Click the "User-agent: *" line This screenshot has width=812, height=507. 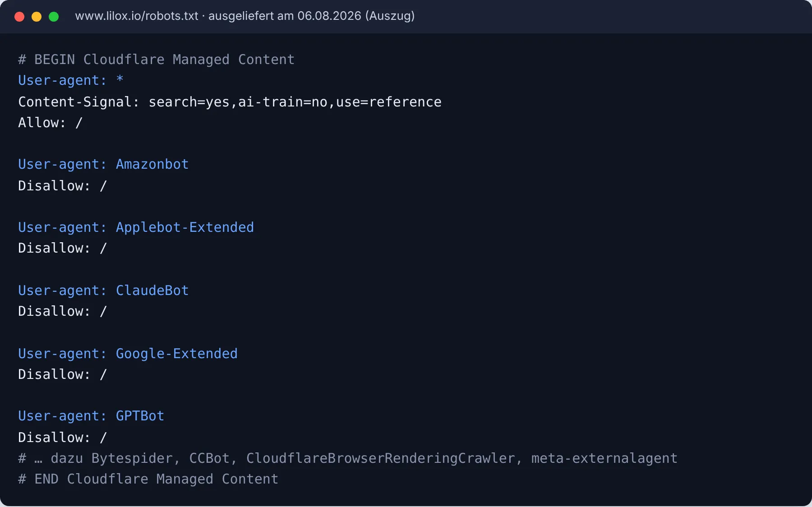71,80
